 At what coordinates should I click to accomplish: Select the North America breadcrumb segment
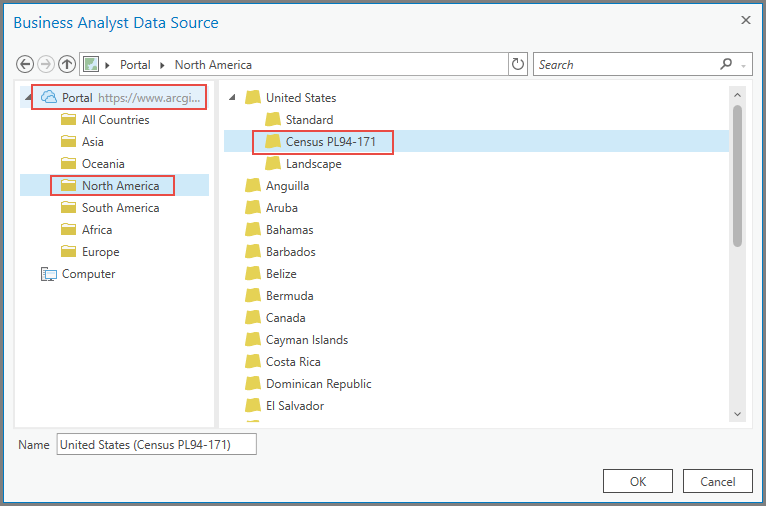[x=213, y=65]
